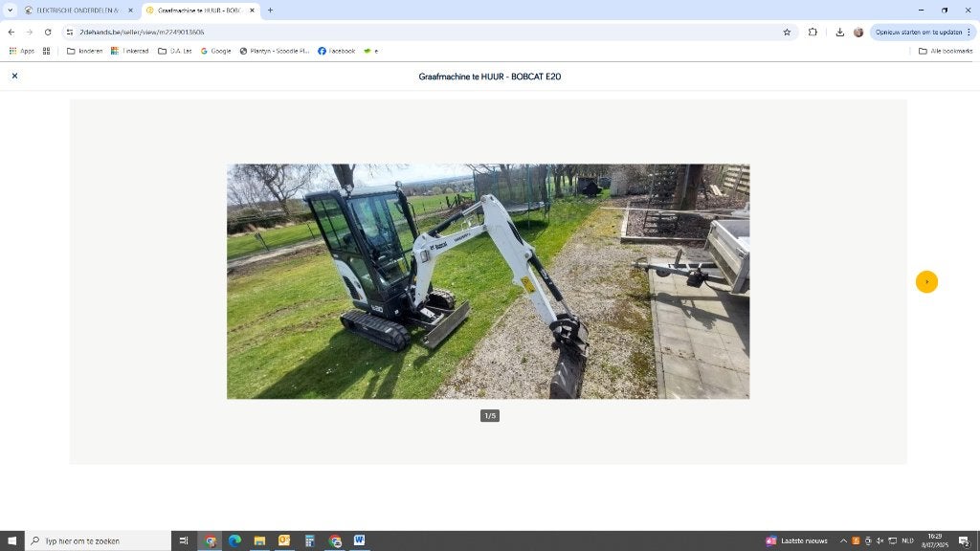980x551 pixels.
Task: Close the photo viewer using the X icon
Action: click(x=14, y=76)
